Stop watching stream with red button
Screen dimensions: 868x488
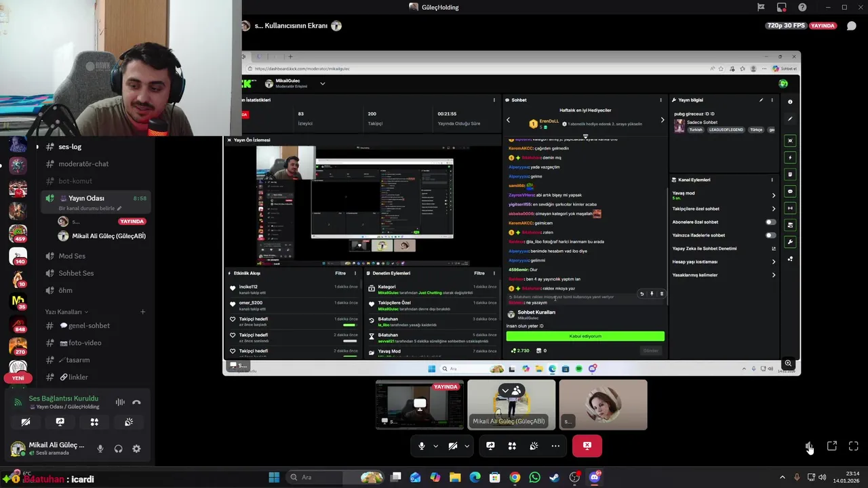click(587, 446)
